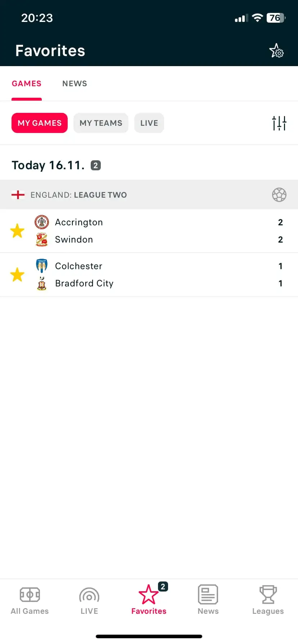Select the MY GAMES chip
This screenshot has width=298, height=644.
click(x=40, y=123)
